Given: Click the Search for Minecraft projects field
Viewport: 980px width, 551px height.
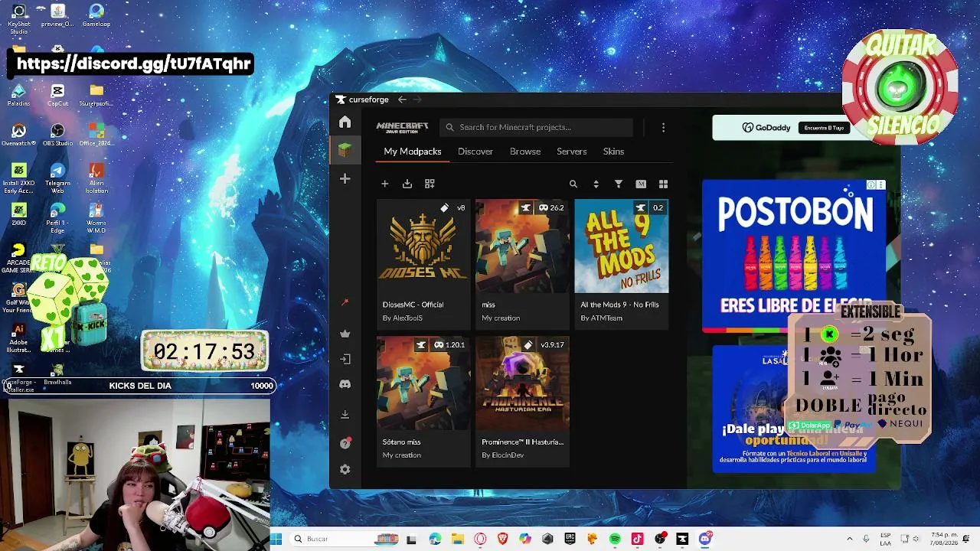Looking at the screenshot, I should [536, 127].
